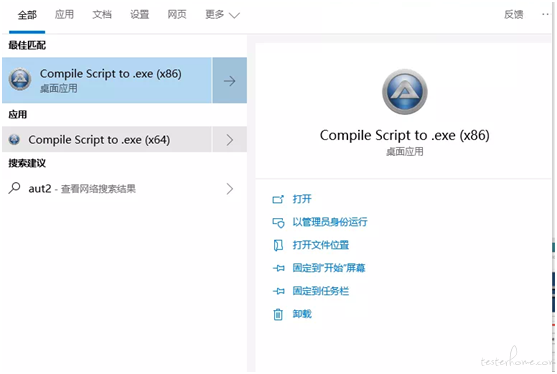This screenshot has height=374, width=557.
Task: Click the search magnifier icon beside aut2
Action: point(14,188)
